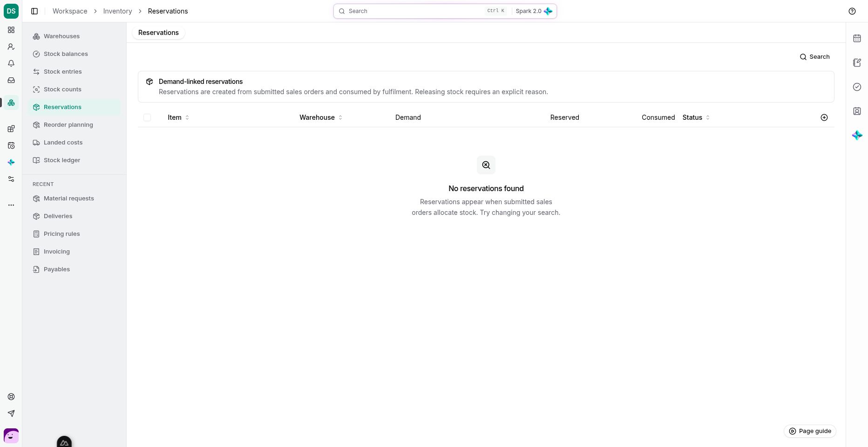Open the more options ellipsis in rail
The height and width of the screenshot is (447, 868).
[x=11, y=205]
